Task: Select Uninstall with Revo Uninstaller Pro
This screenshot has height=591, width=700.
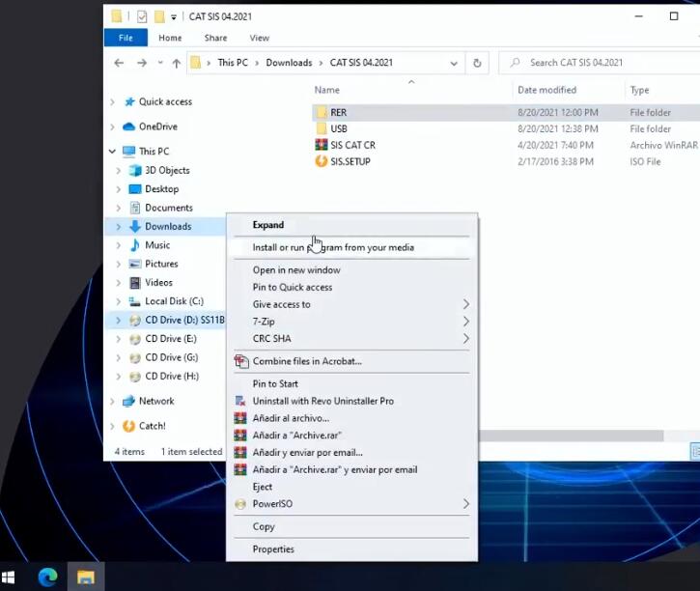Action: click(351, 401)
